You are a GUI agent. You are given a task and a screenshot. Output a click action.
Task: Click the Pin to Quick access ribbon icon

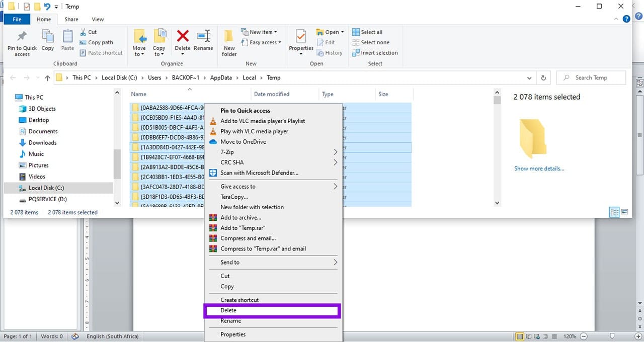point(22,43)
